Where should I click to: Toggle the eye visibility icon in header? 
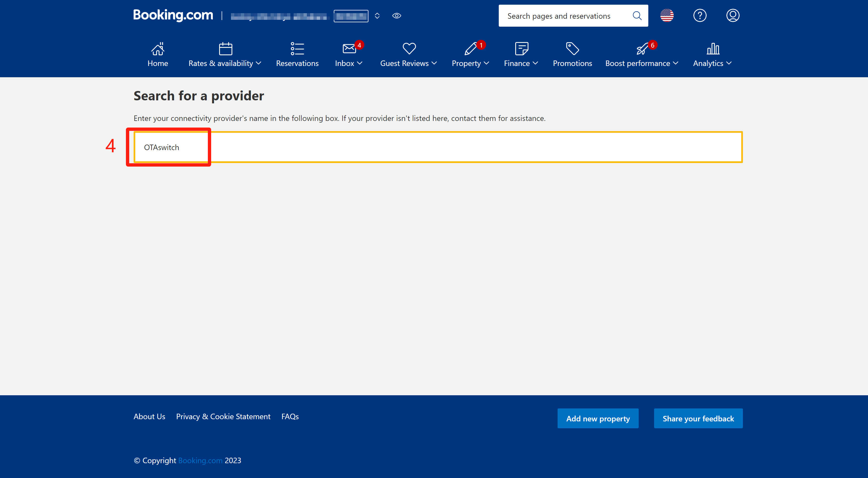tap(396, 16)
